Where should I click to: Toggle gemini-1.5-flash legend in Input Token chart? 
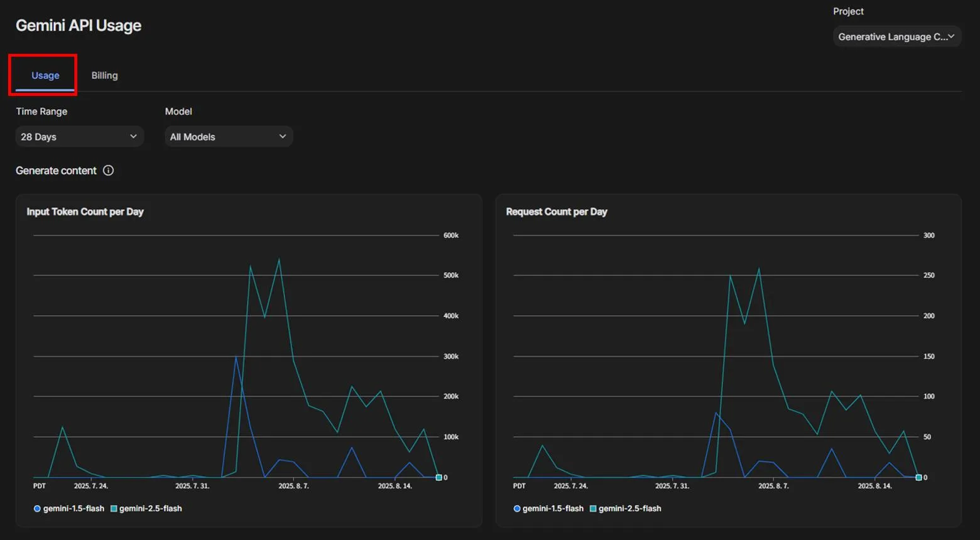tap(69, 509)
